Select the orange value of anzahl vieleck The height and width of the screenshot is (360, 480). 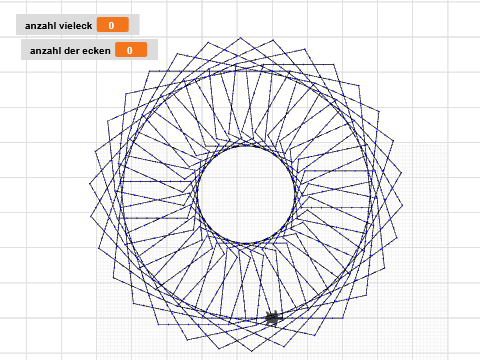tap(113, 25)
